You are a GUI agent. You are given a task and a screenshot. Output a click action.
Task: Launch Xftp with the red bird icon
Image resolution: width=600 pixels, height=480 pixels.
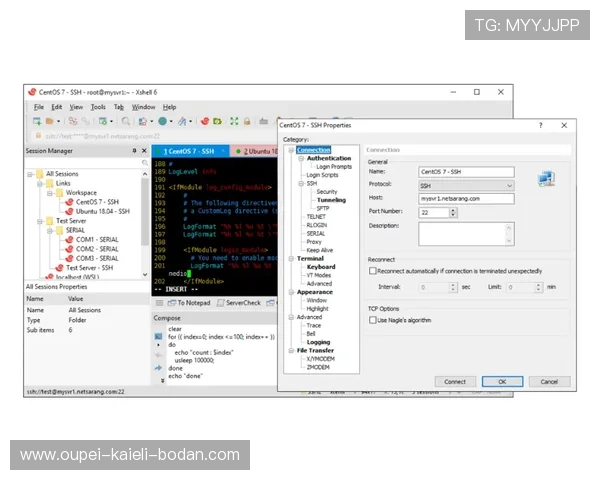(205, 121)
